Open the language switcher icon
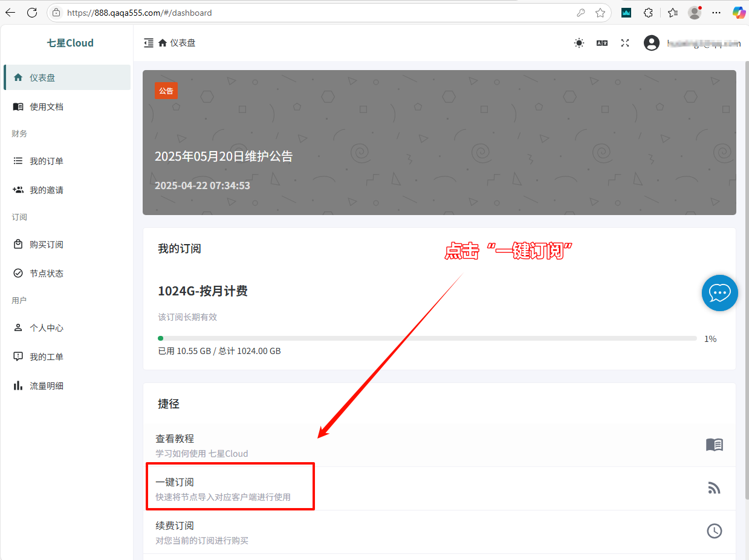The image size is (749, 560). [x=602, y=43]
